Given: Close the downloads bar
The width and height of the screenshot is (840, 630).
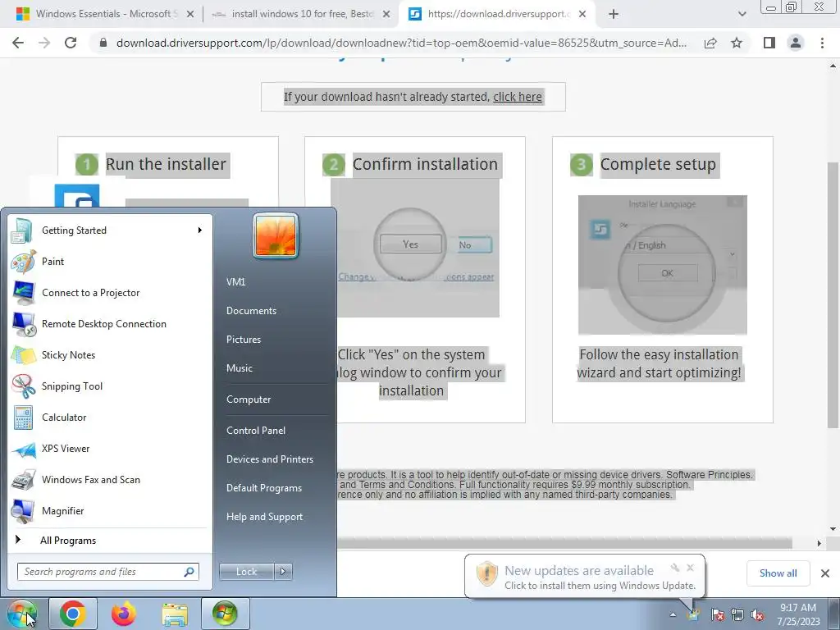Looking at the screenshot, I should click(825, 573).
